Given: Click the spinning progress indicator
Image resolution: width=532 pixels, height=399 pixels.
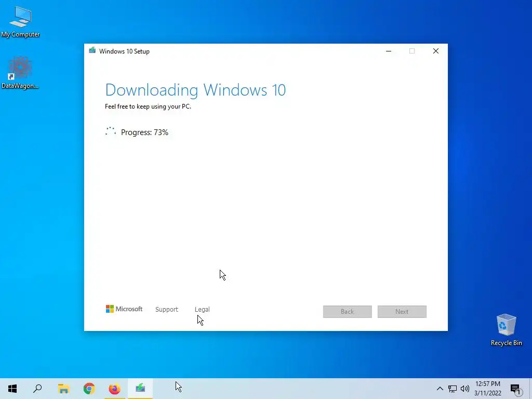Looking at the screenshot, I should [111, 131].
